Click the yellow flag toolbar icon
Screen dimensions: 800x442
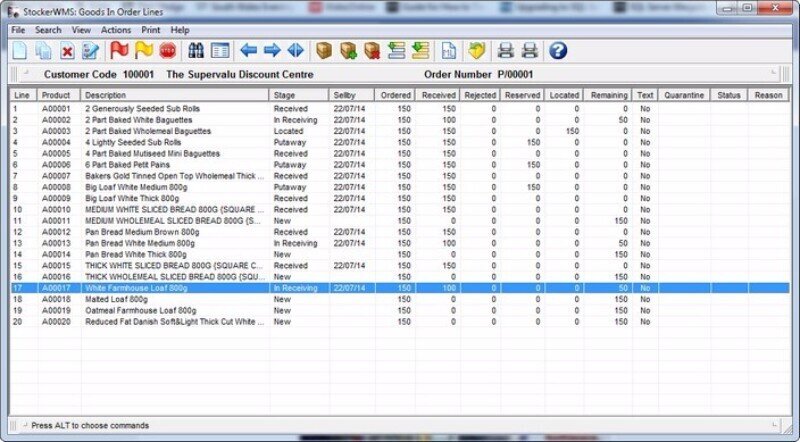144,51
